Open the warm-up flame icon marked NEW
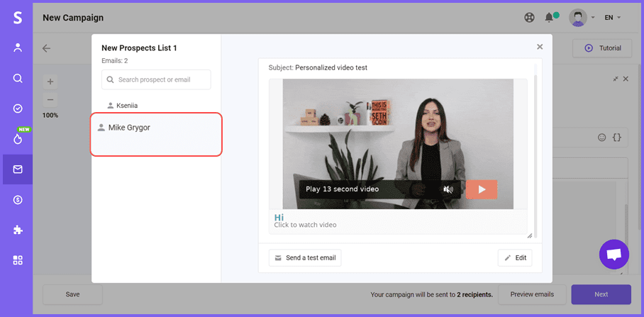The image size is (644, 317). [x=18, y=139]
